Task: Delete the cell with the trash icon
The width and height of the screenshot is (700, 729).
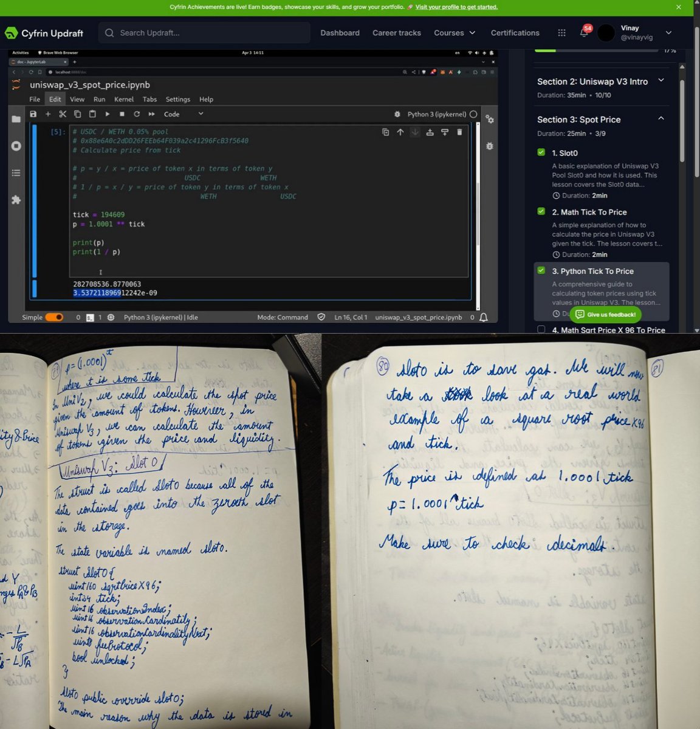Action: 459,132
